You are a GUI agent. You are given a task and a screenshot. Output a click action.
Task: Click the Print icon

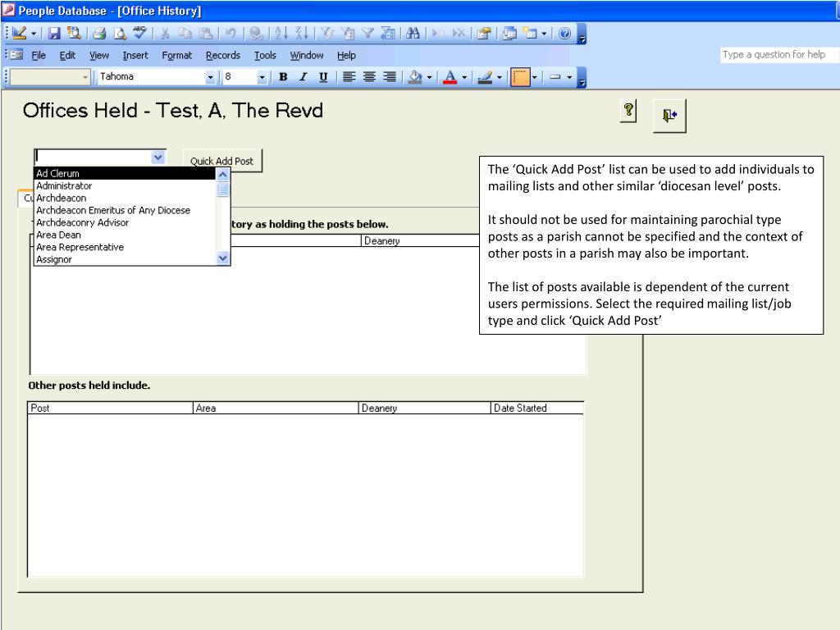[99, 33]
